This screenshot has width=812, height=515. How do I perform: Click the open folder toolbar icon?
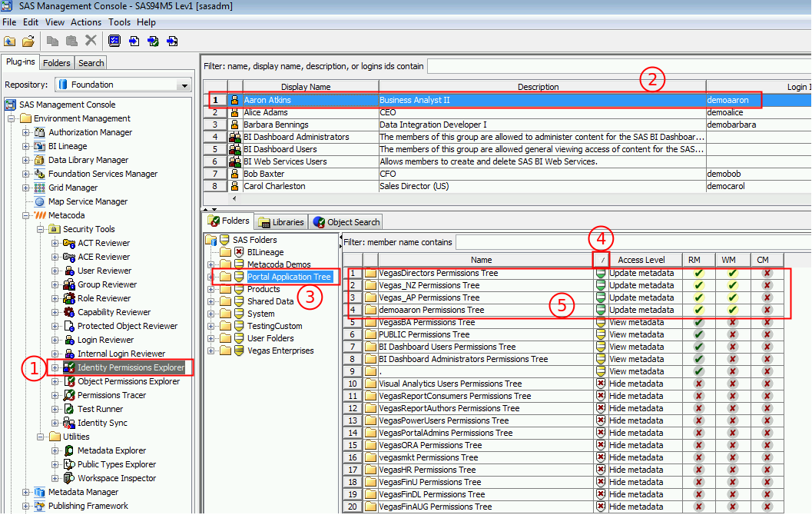pyautogui.click(x=28, y=41)
